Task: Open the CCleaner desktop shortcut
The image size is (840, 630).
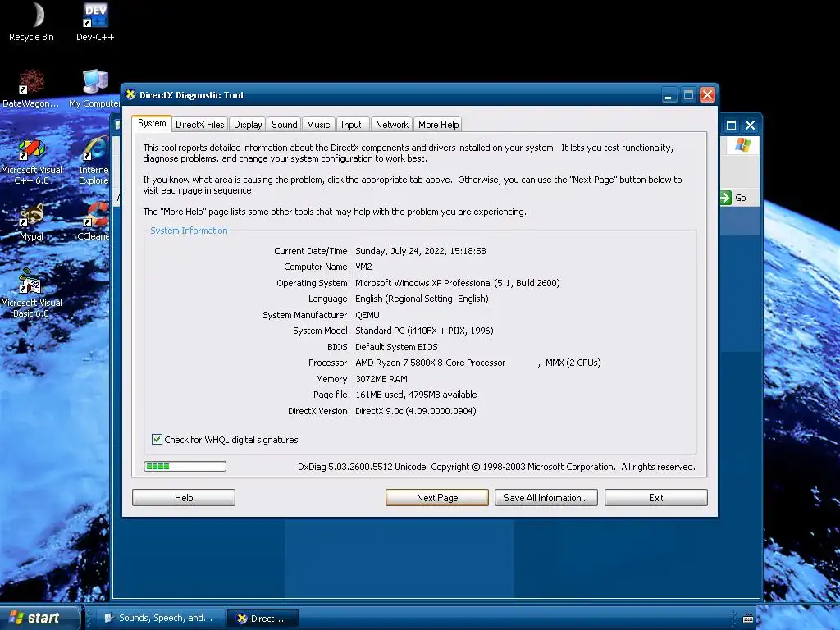Action: [x=94, y=222]
